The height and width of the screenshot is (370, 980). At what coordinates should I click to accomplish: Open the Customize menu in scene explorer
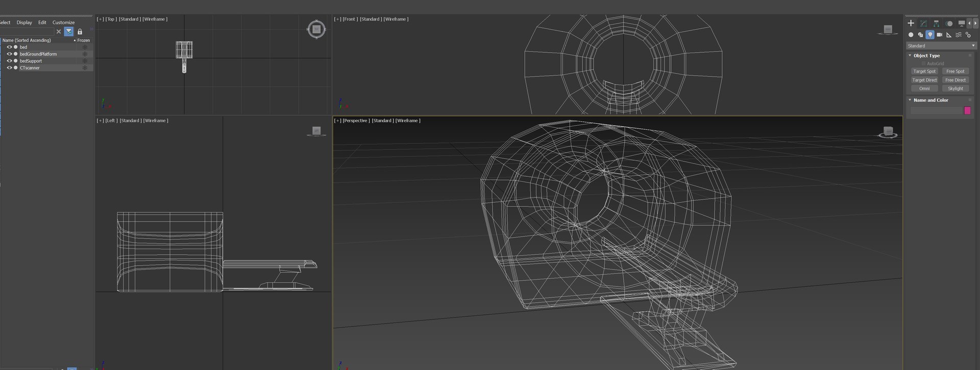(63, 22)
